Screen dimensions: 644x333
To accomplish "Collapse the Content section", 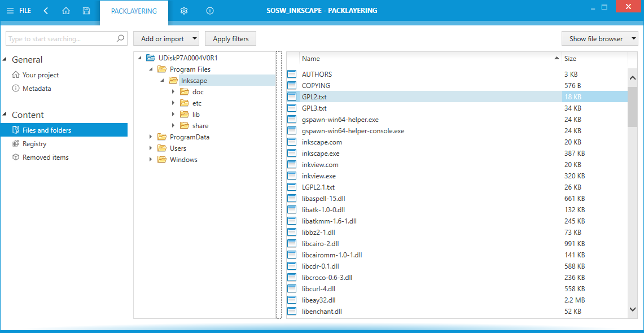I will [5, 115].
